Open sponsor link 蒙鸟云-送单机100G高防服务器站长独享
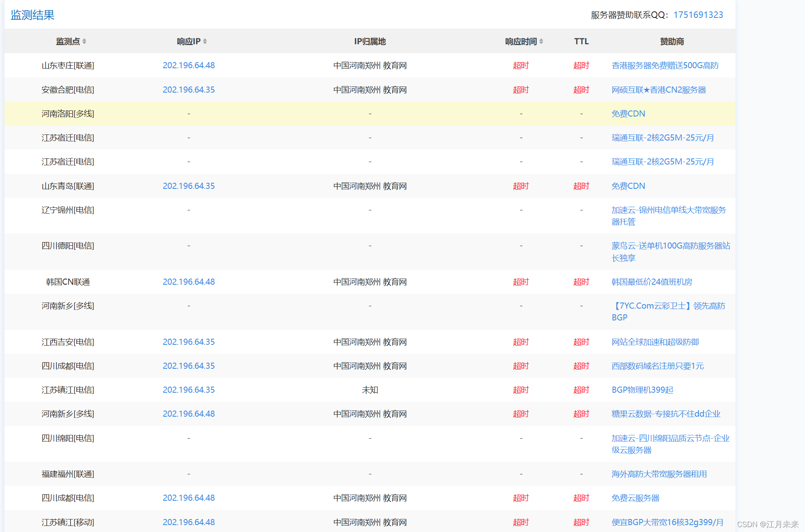Viewport: 805px width, 532px height. (x=671, y=252)
